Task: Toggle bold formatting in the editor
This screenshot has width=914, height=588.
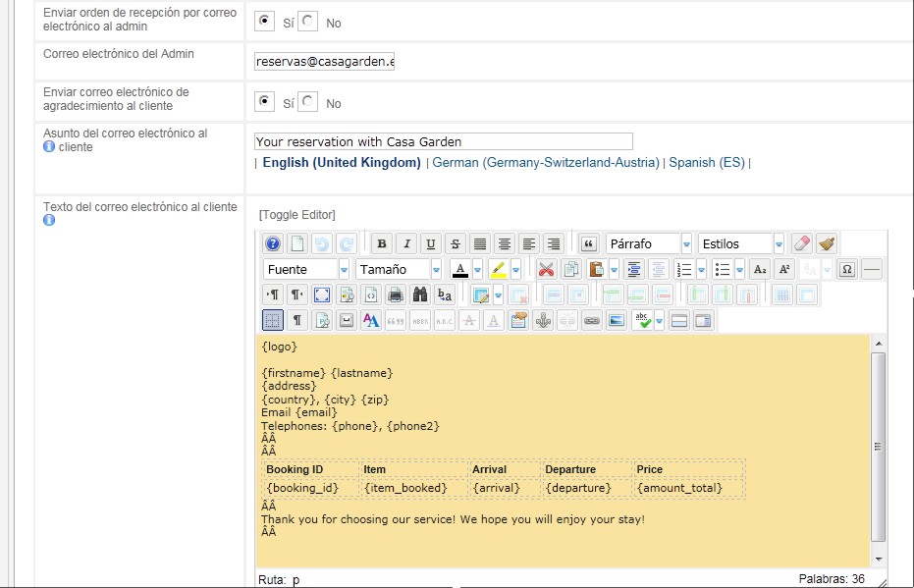Action: 380,241
